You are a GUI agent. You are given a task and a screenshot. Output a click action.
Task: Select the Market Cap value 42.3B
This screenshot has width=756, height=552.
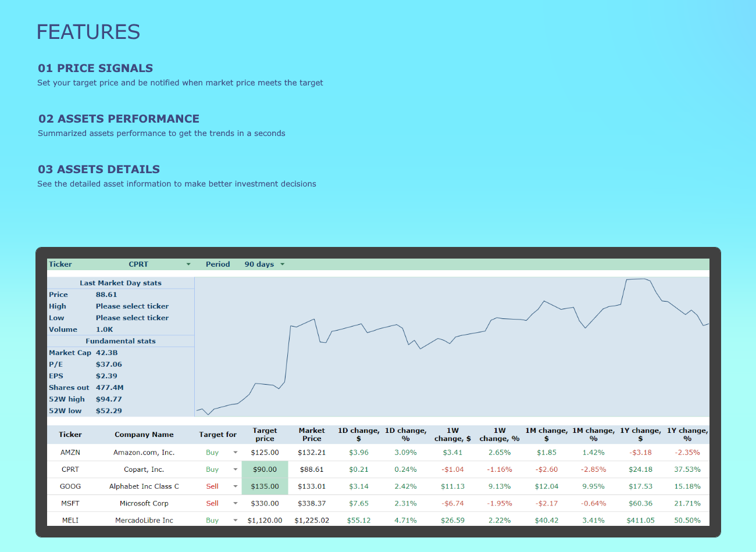point(107,353)
